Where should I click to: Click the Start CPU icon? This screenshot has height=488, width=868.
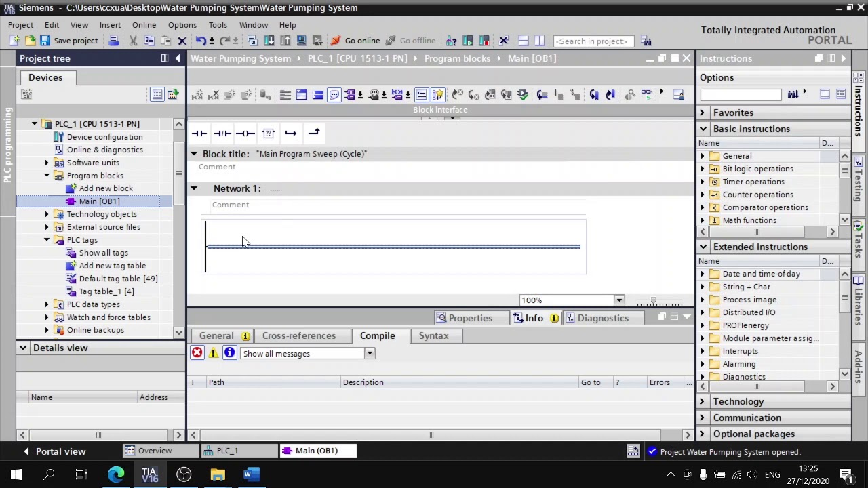point(467,41)
